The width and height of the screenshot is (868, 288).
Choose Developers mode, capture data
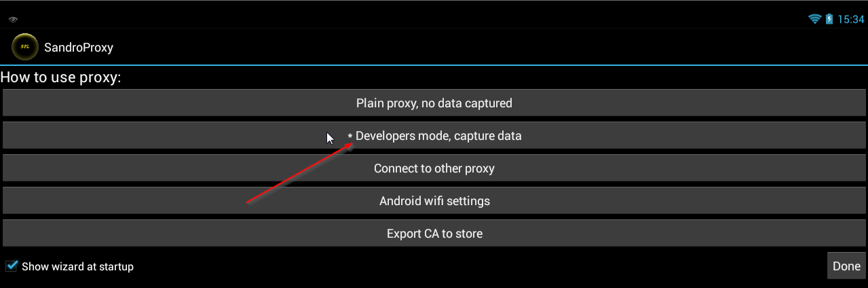[434, 136]
